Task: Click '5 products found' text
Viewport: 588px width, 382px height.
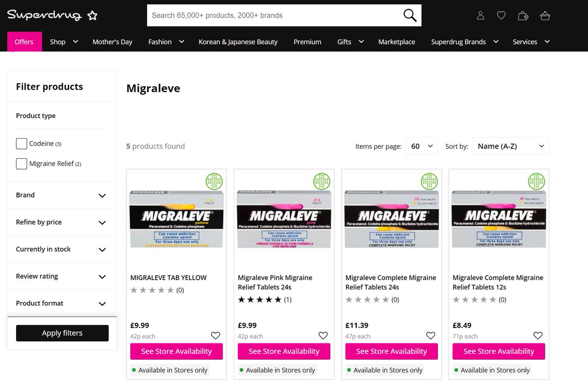Action: pyautogui.click(x=155, y=146)
